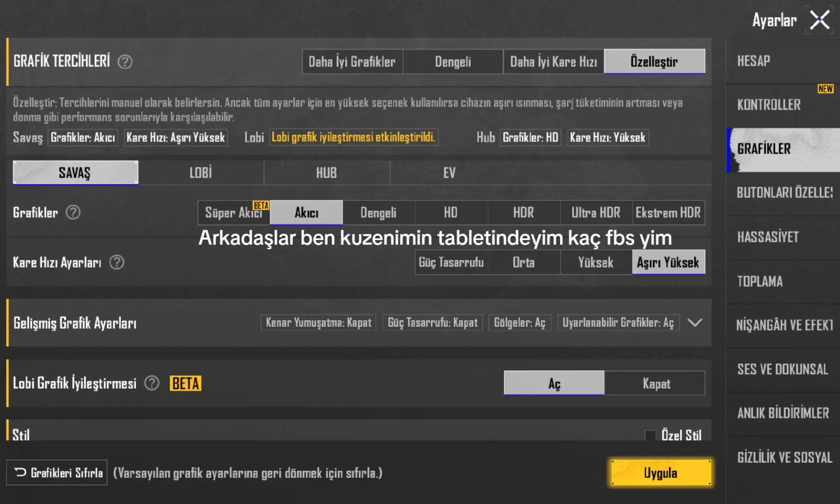The image size is (840, 504).
Task: Choose Akıcı graphics quality
Action: (306, 213)
